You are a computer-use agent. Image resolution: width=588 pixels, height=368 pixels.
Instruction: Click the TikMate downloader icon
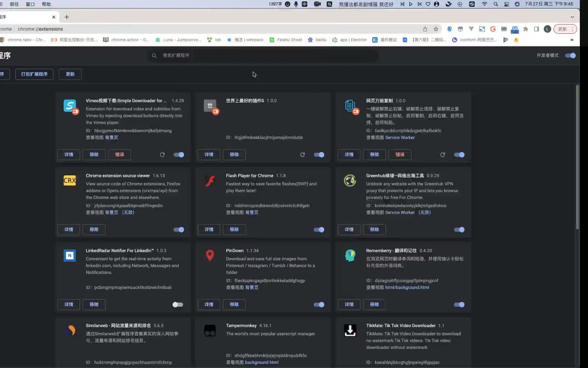tap(350, 331)
